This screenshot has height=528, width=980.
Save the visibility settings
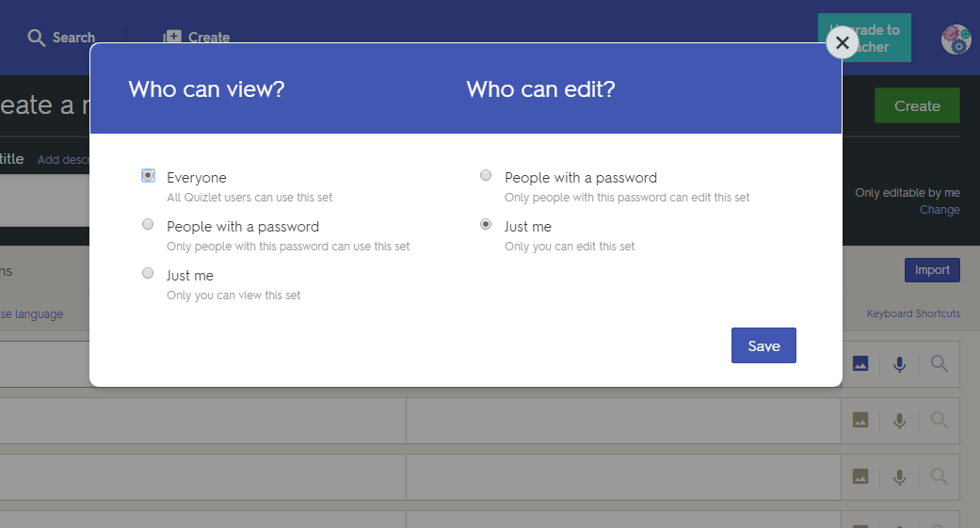coord(763,345)
